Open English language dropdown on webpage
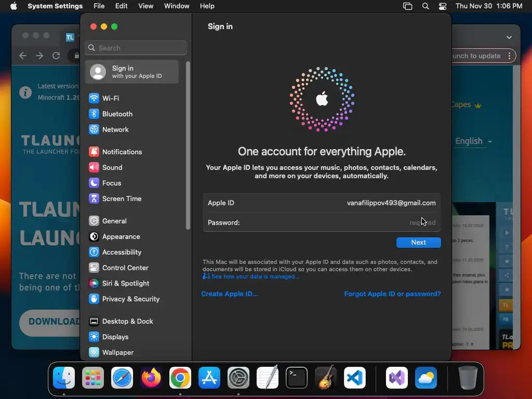The width and height of the screenshot is (532, 399). [473, 141]
